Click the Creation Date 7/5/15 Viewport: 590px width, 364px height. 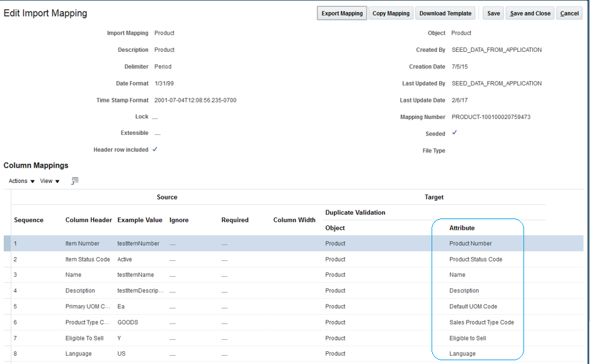click(459, 66)
